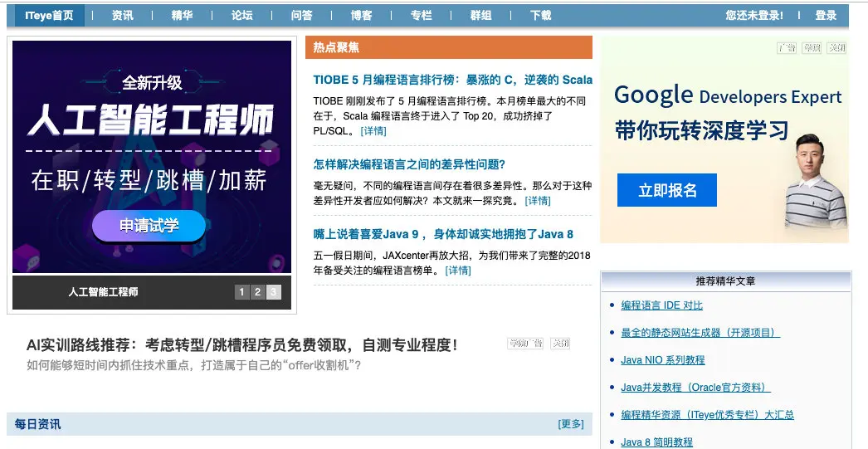Open the Java NIO 系列教程 link
868x449 pixels.
(663, 360)
